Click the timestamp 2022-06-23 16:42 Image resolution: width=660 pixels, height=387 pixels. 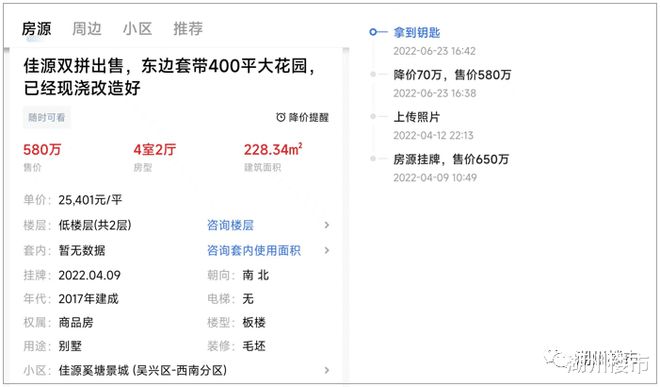(x=434, y=51)
